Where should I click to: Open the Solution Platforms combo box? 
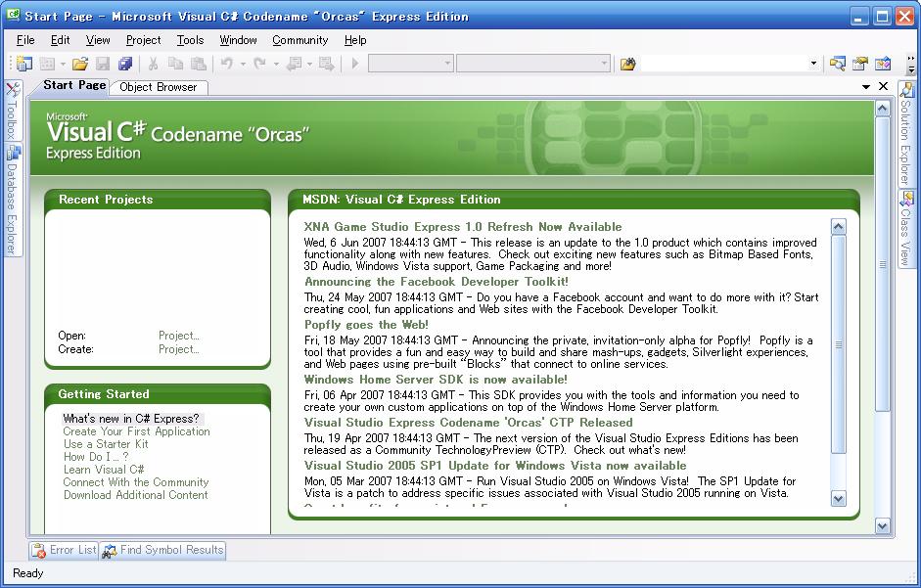533,64
